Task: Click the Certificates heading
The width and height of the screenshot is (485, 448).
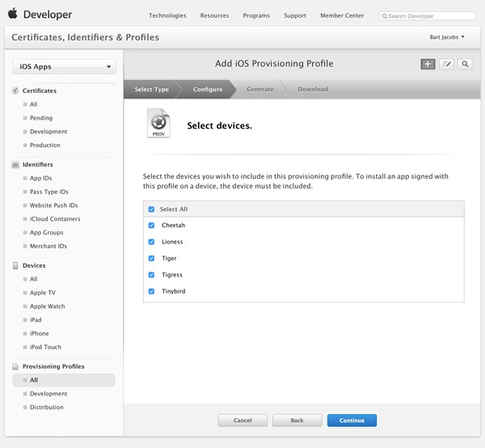Action: 40,91
